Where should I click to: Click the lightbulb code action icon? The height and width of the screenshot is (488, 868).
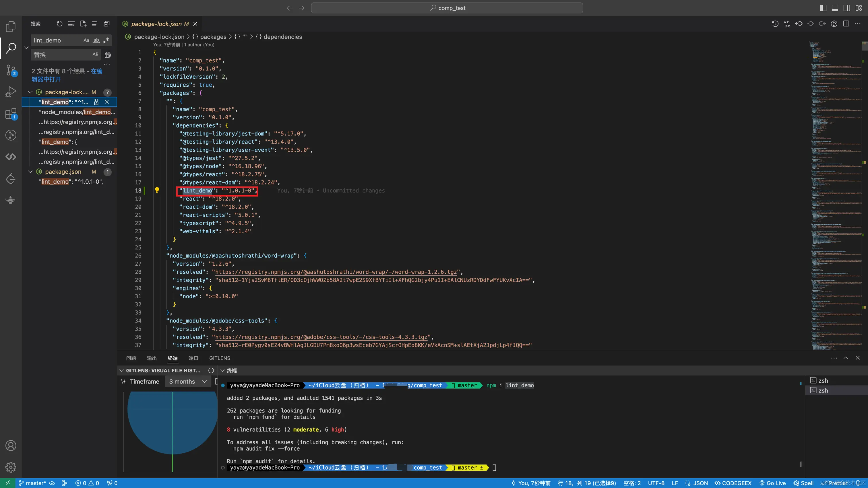(157, 190)
